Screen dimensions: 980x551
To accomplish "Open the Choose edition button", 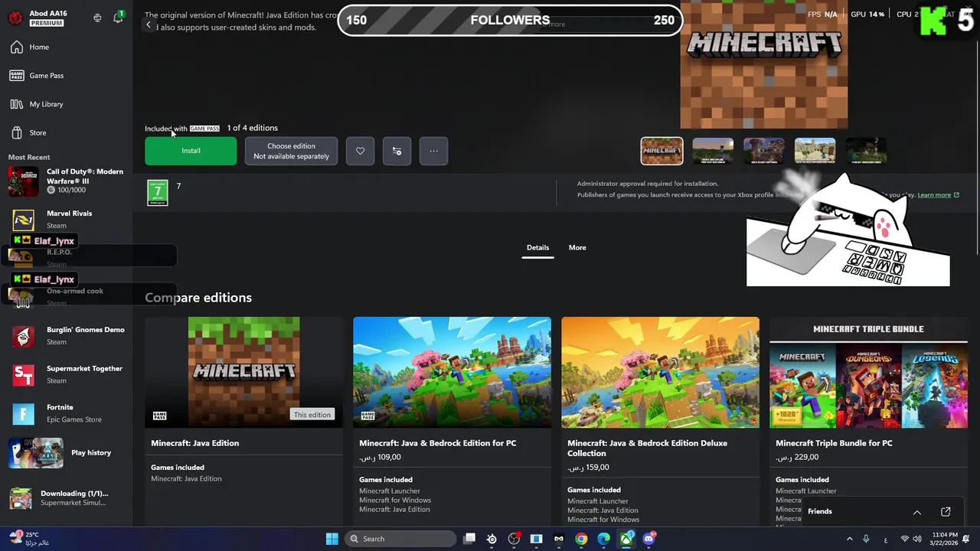I will 291,151.
